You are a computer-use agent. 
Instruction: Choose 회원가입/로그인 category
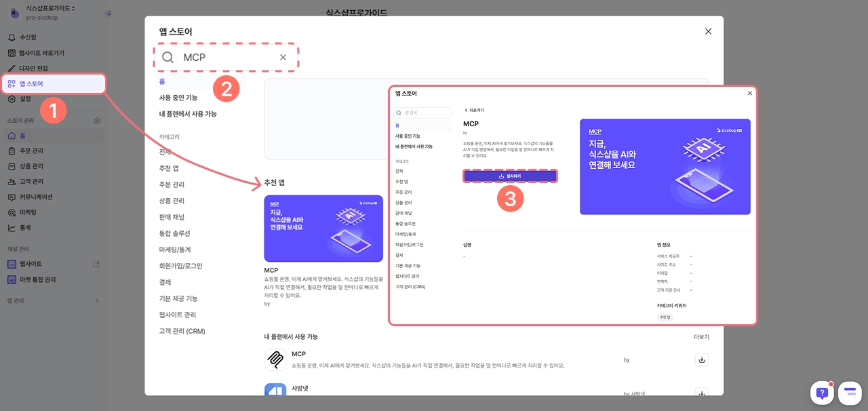click(180, 266)
